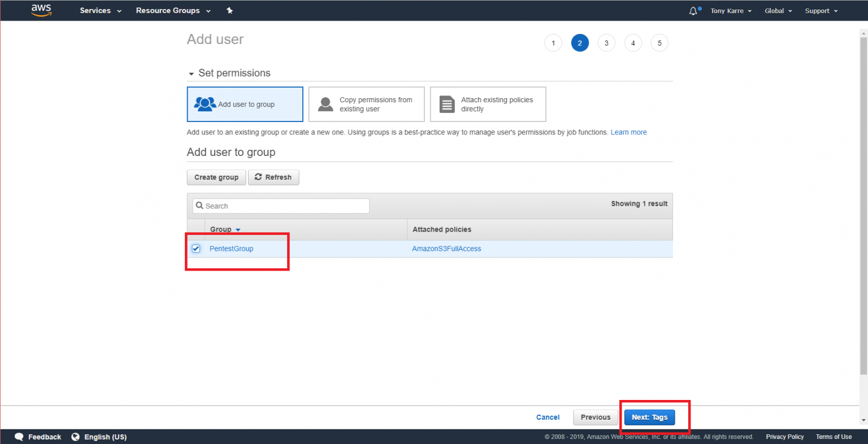Select Attach existing policies directly option
This screenshot has width=868, height=444.
(x=488, y=105)
